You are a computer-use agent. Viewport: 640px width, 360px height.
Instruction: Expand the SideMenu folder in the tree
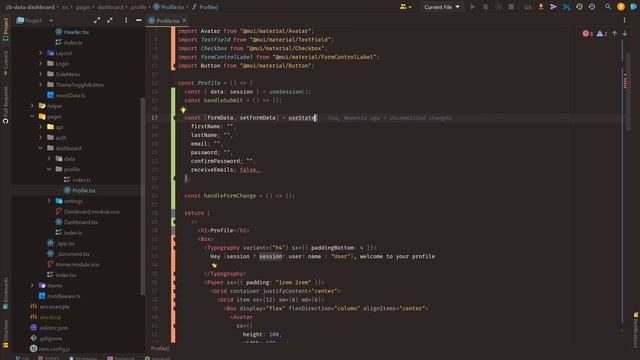point(40,74)
